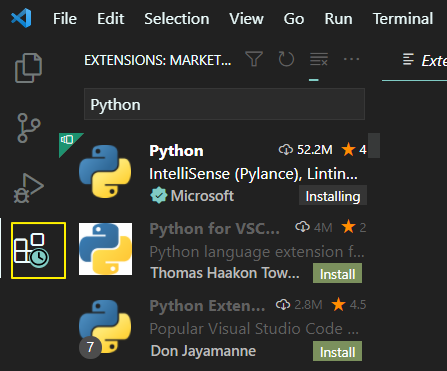
Task: Open the Go menu
Action: click(294, 19)
